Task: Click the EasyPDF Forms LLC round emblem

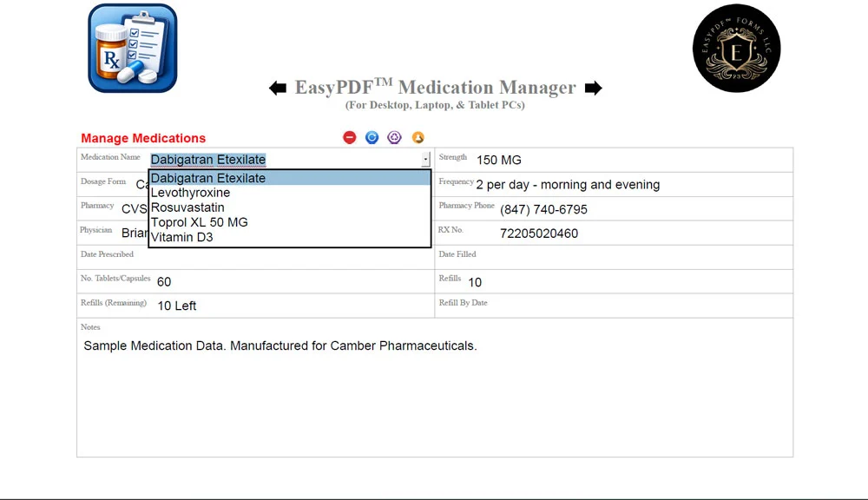Action: click(736, 48)
